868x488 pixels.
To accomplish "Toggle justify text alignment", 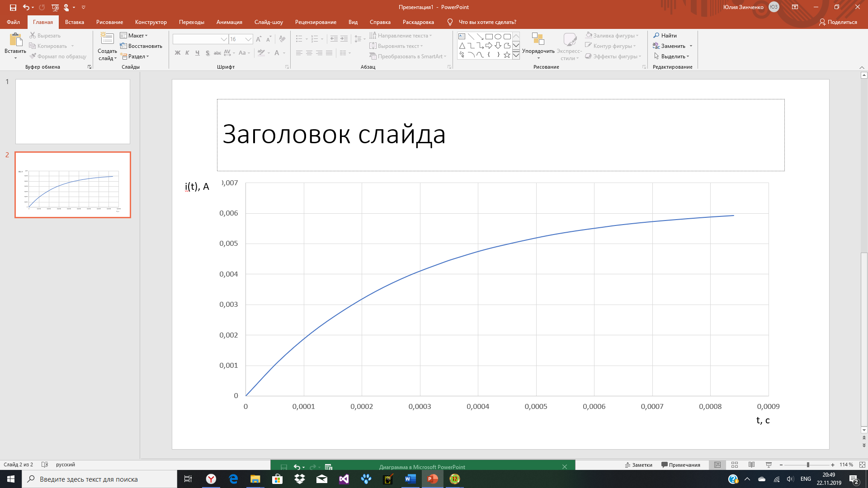I will point(329,53).
